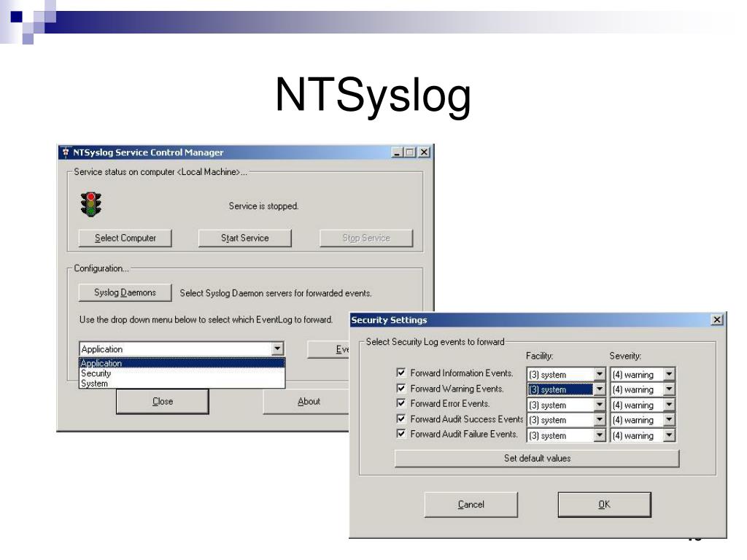Close the NTSyslog Service Control Manager window
Viewport: 747px width, 560px height.
tap(424, 152)
